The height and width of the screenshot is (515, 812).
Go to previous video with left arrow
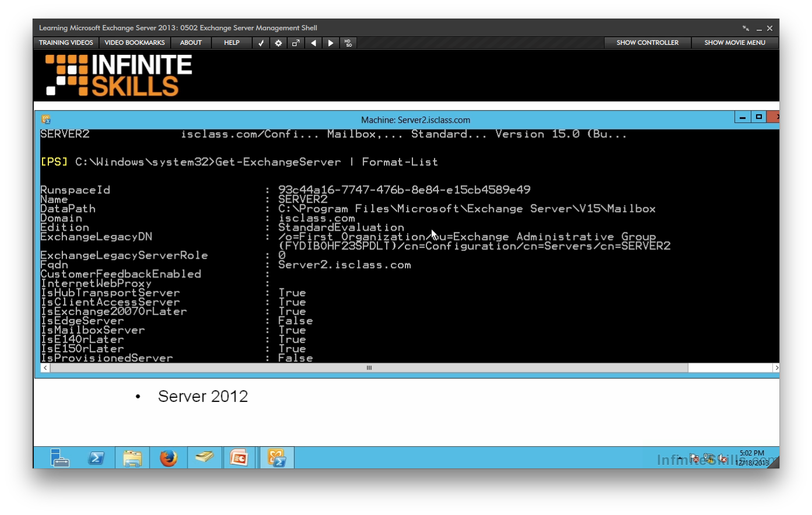313,43
